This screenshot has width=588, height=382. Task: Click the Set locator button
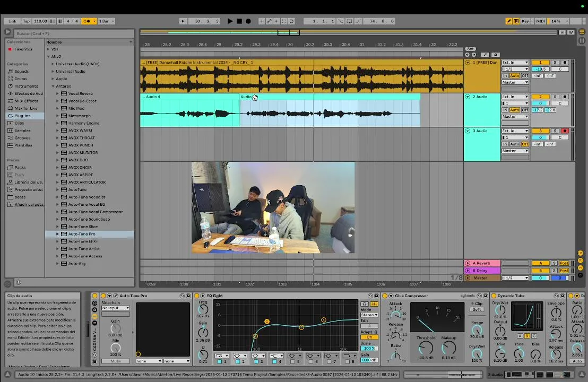coord(470,49)
